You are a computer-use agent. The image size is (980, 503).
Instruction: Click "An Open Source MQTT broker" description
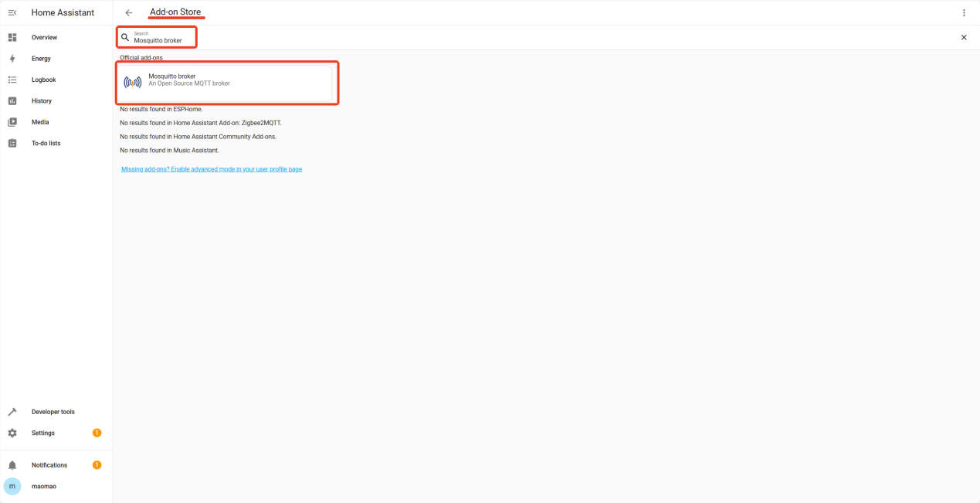point(189,83)
